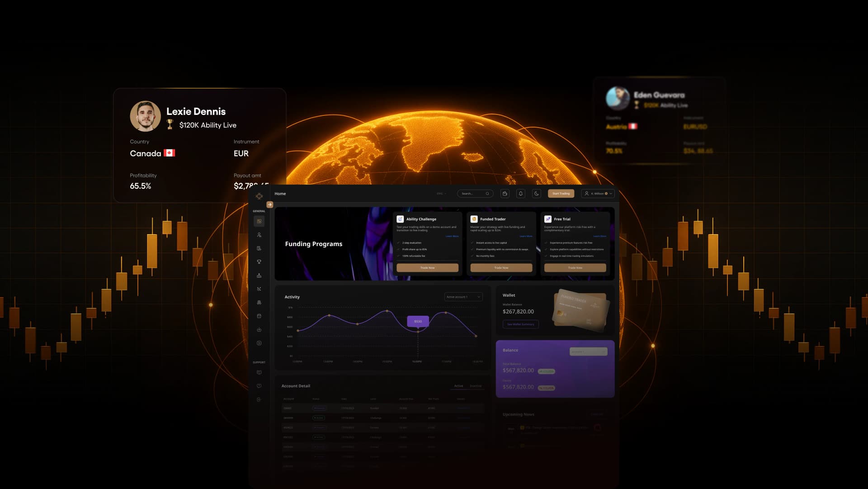Open the wallet icon next to the search bar
Image resolution: width=868 pixels, height=489 pixels.
(x=505, y=193)
